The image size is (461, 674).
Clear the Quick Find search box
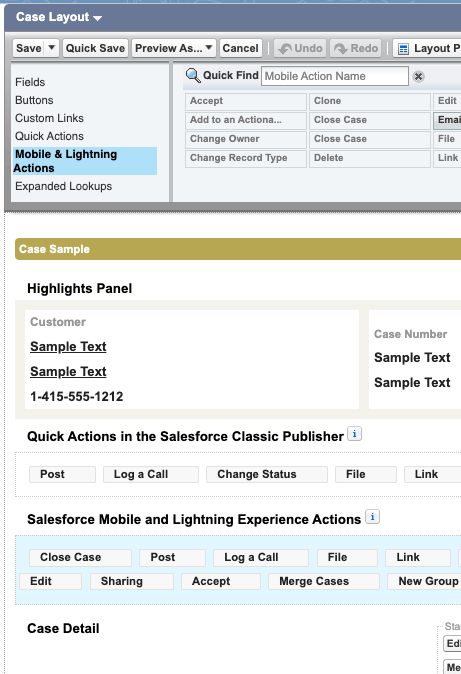coord(418,77)
